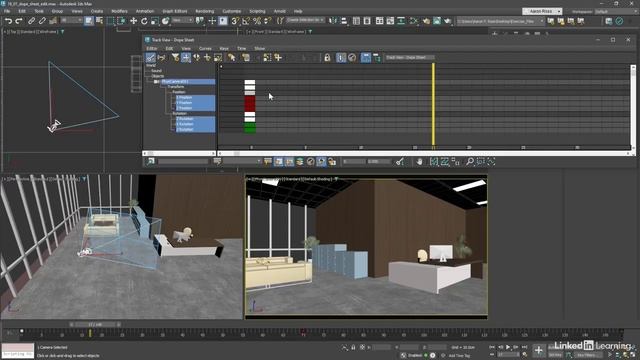640x360 pixels.
Task: Toggle Snap Frames in Dope Sheet toolbar
Action: point(341,58)
